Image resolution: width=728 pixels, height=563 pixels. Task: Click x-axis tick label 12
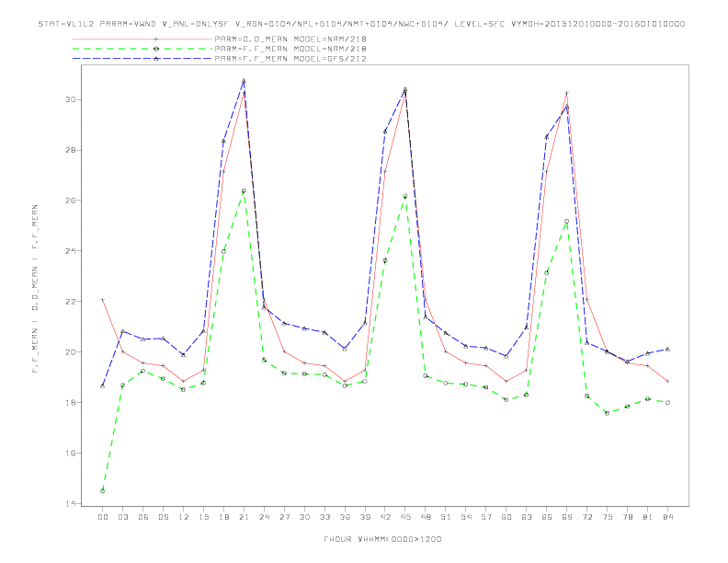tap(184, 517)
